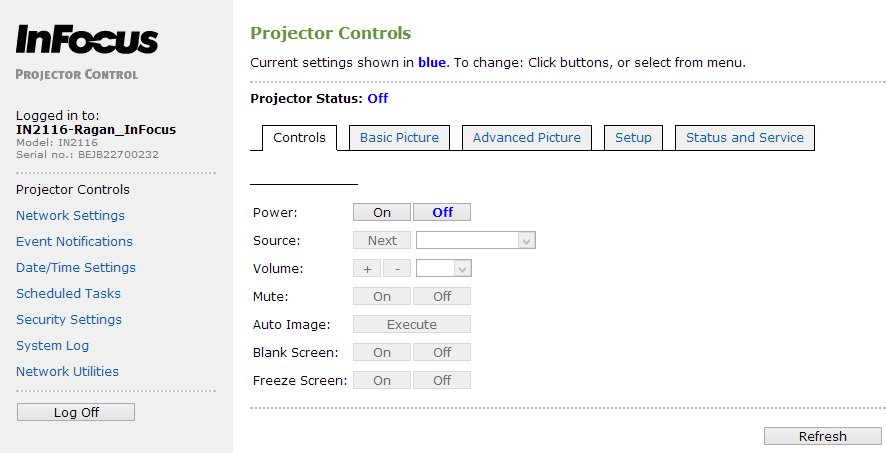This screenshot has width=886, height=453.
Task: Set Freeze Screen to Off
Action: (442, 380)
